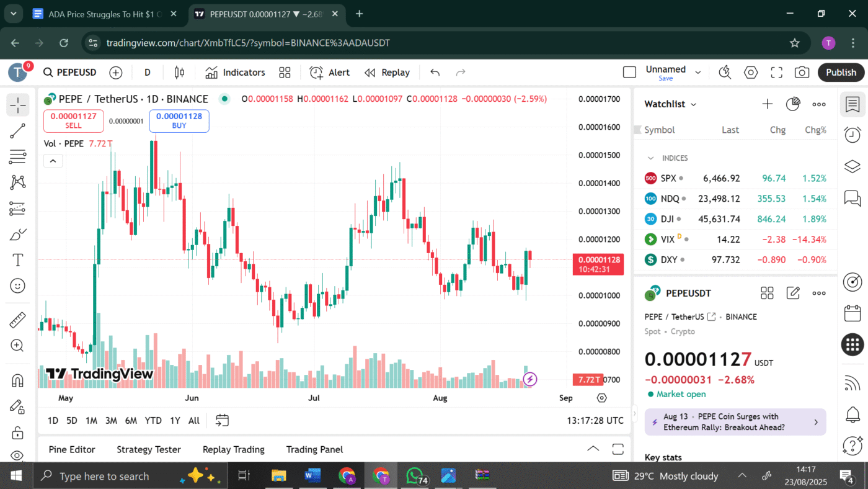Toggle magnet mode in drawing toolbar
The width and height of the screenshot is (868, 489).
[x=18, y=380]
